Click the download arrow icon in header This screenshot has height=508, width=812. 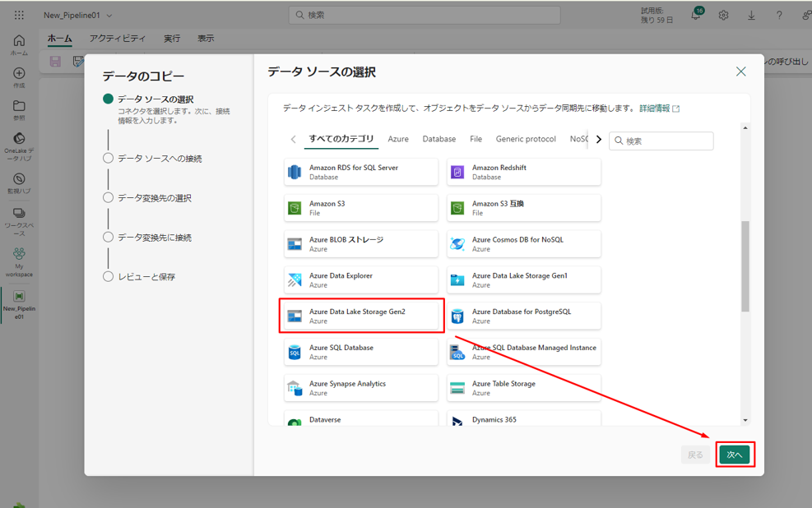tap(751, 16)
